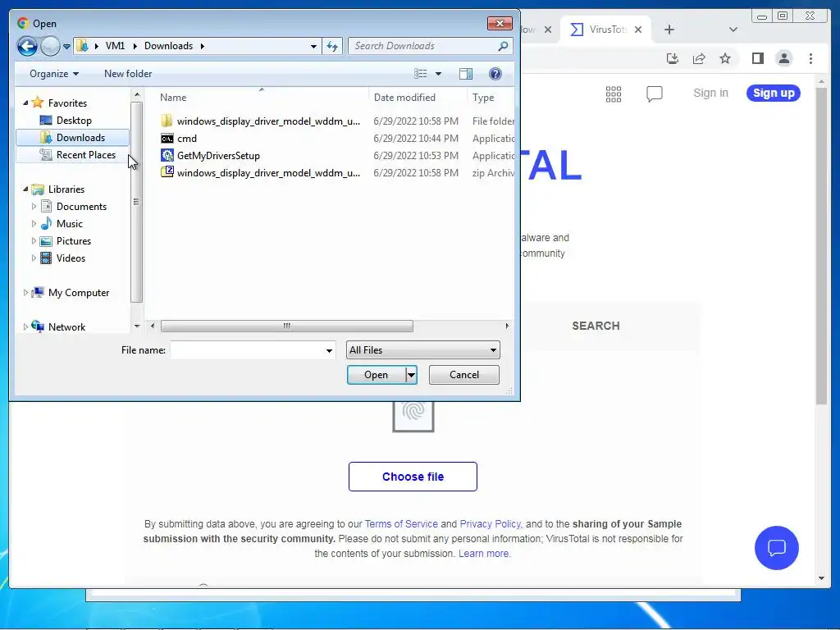Viewport: 840px width, 630px height.
Task: Select My Computer icon
Action: pyautogui.click(x=38, y=293)
